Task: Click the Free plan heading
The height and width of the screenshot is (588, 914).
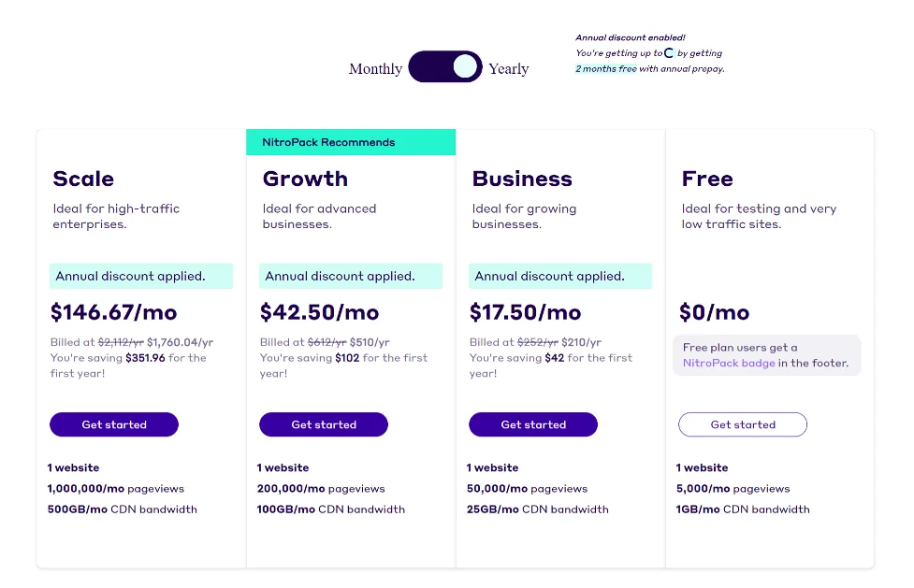Action: (x=707, y=179)
